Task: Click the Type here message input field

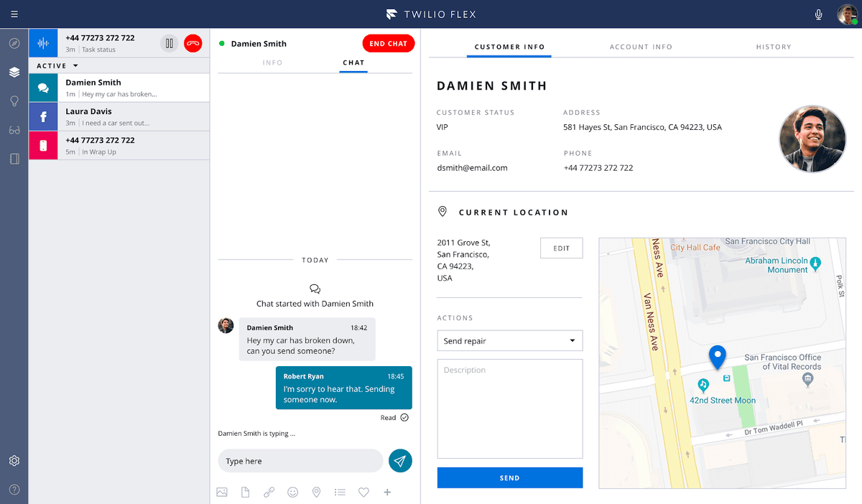Action: [x=300, y=461]
